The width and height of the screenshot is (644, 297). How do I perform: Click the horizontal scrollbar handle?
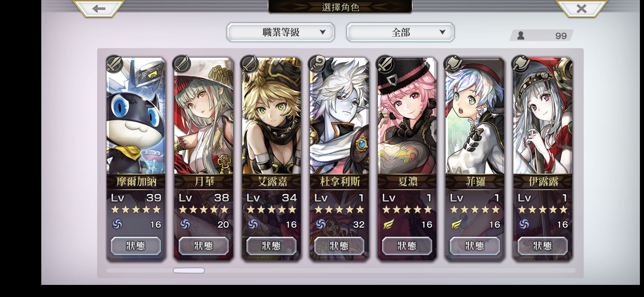[189, 271]
